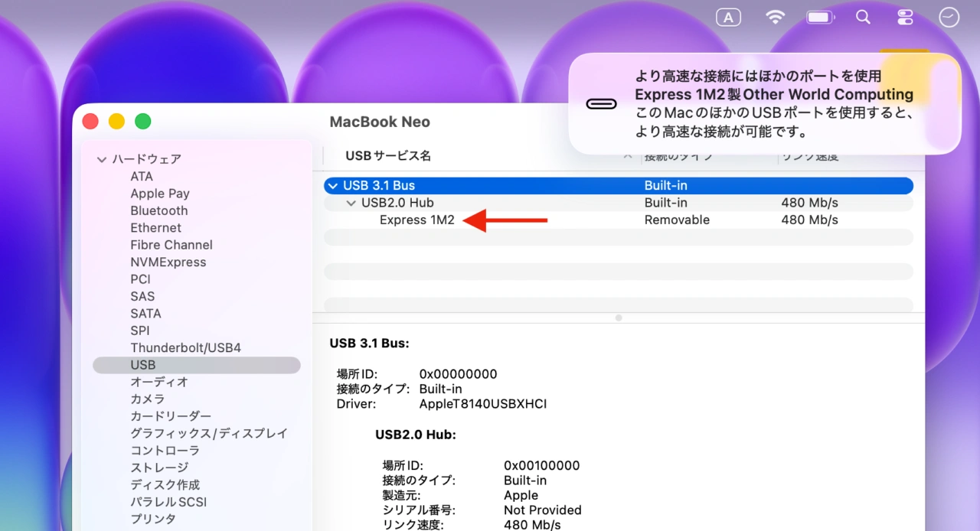980x531 pixels.
Task: Click the USB-C port icon in the notification
Action: [x=602, y=103]
